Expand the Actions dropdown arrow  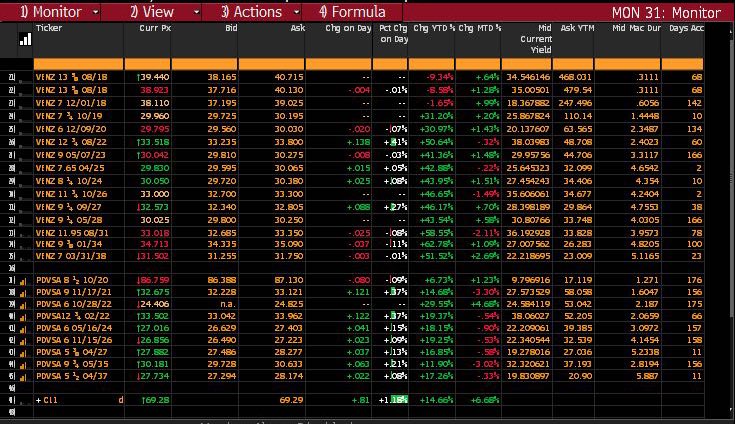click(x=296, y=12)
